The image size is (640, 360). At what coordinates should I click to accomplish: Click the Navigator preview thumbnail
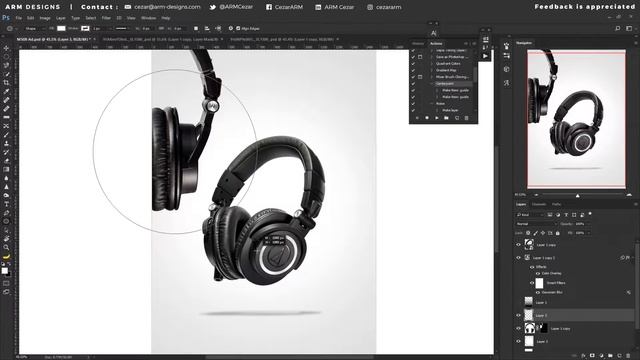coord(576,119)
